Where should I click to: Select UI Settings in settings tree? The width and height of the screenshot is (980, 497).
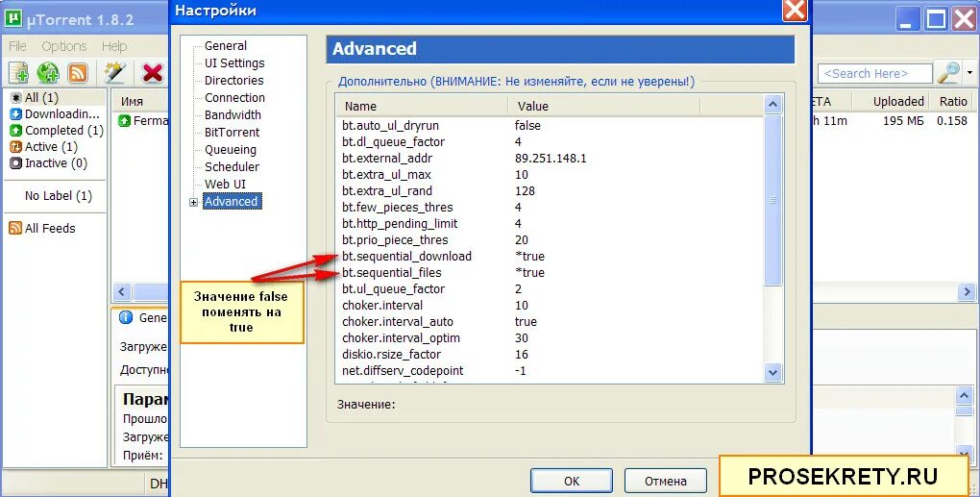(234, 63)
